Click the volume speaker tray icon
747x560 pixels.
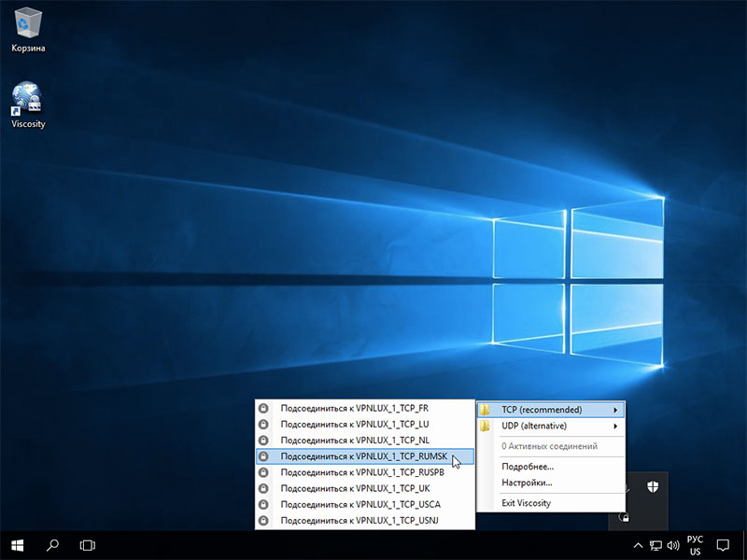673,545
